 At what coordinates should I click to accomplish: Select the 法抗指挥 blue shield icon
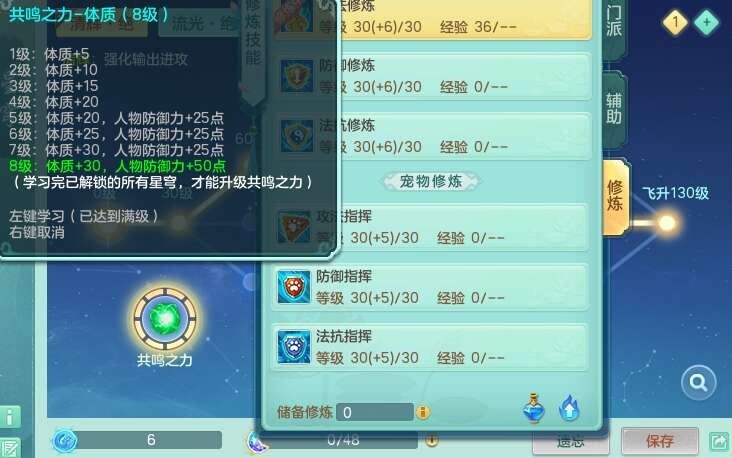coord(294,347)
